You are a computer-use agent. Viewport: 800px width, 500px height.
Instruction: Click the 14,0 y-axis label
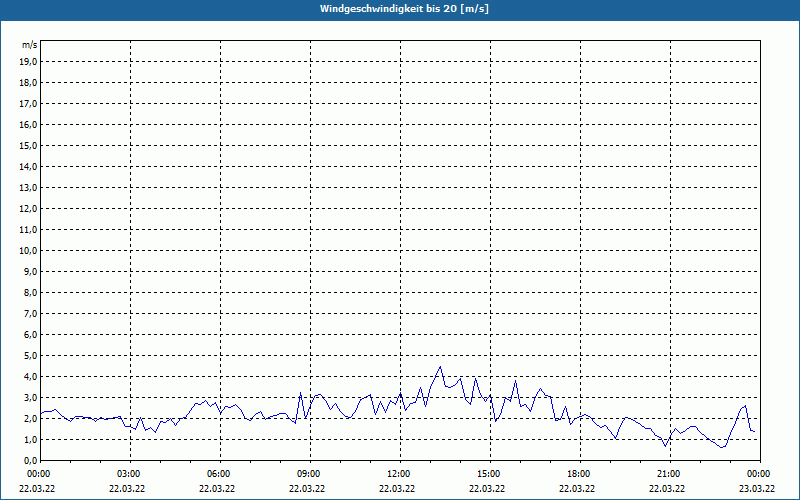click(28, 166)
